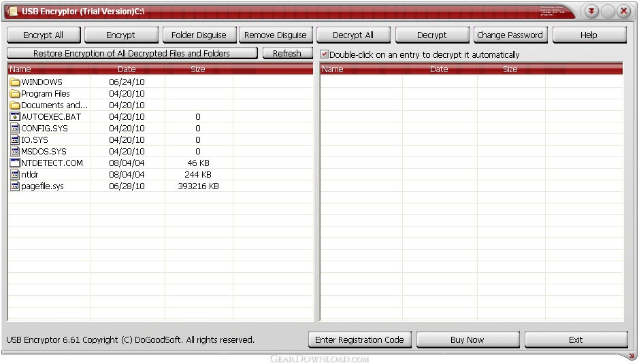Click the CONFIG.SYS file icon
The height and width of the screenshot is (364, 639).
tap(15, 129)
